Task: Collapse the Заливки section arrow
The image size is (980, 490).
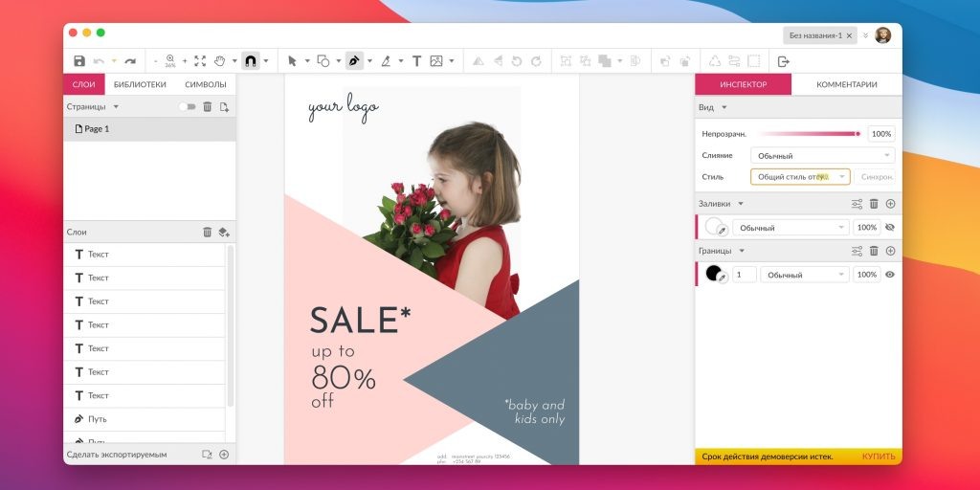Action: [741, 204]
